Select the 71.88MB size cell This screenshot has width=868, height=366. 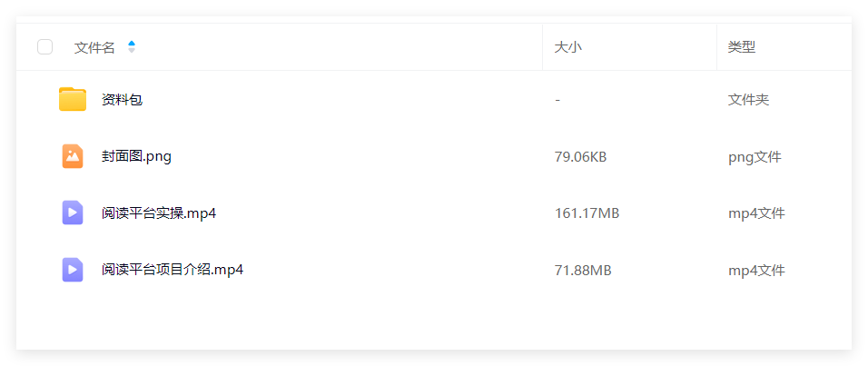point(583,271)
